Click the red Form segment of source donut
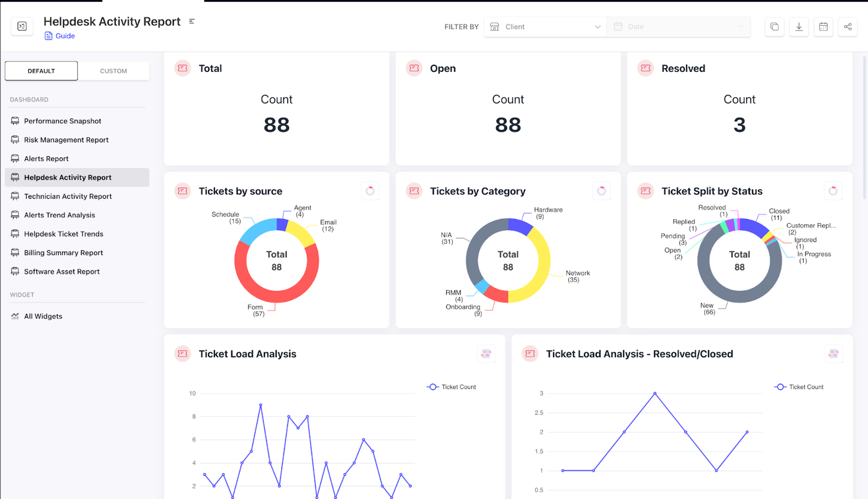 click(276, 296)
